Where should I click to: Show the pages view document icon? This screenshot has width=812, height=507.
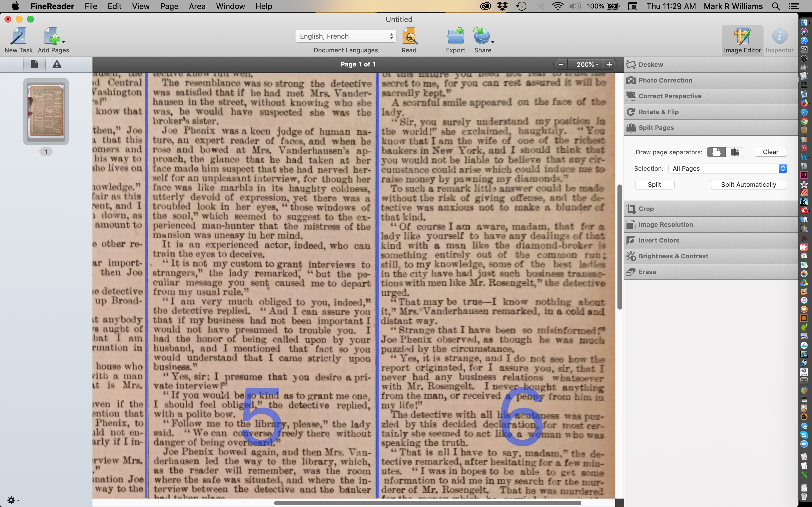click(34, 65)
